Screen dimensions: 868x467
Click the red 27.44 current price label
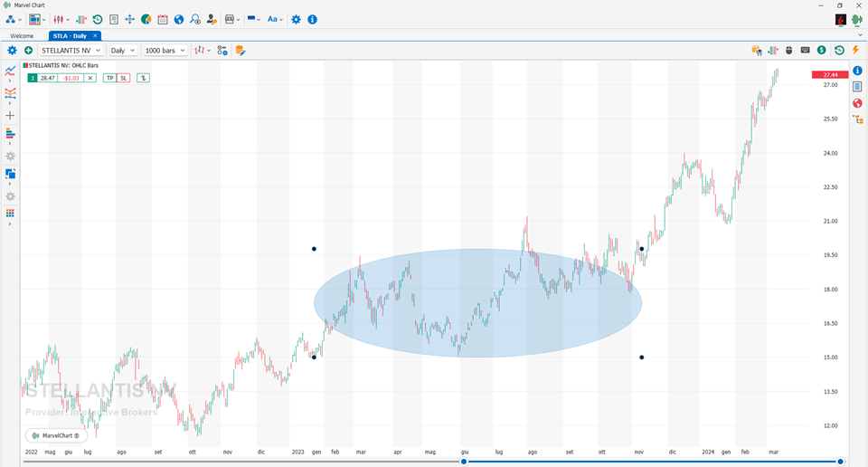(x=829, y=75)
